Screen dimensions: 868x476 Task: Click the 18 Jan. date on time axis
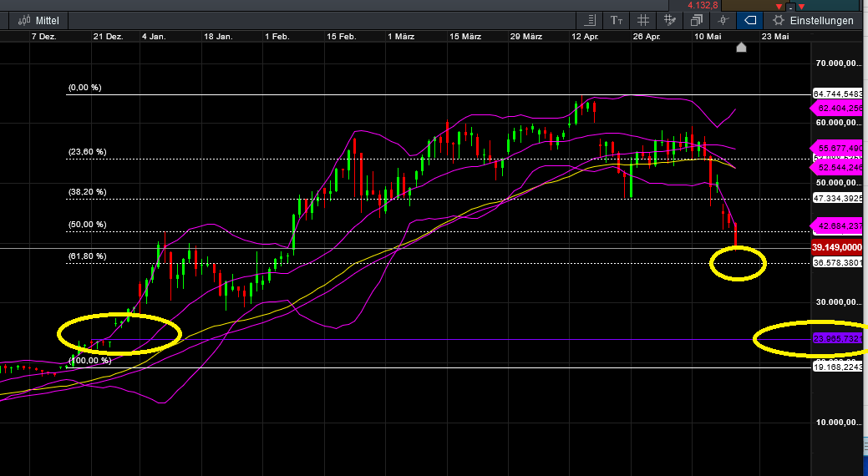tap(218, 37)
